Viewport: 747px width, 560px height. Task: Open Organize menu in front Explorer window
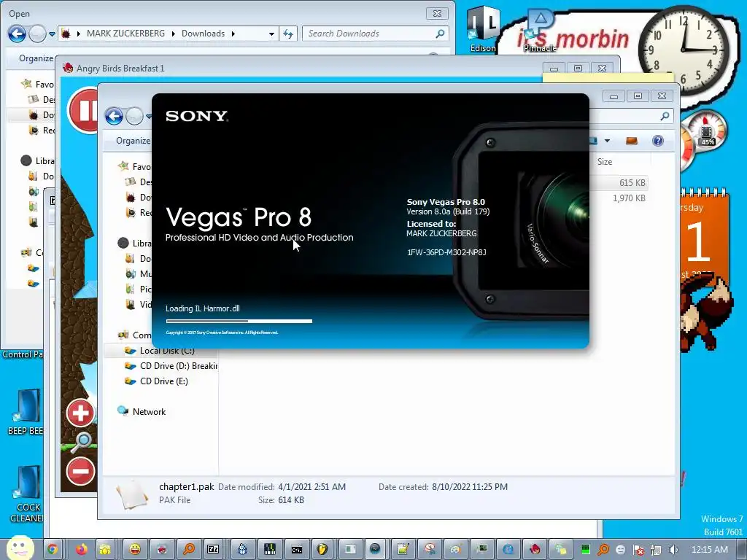[x=133, y=141]
